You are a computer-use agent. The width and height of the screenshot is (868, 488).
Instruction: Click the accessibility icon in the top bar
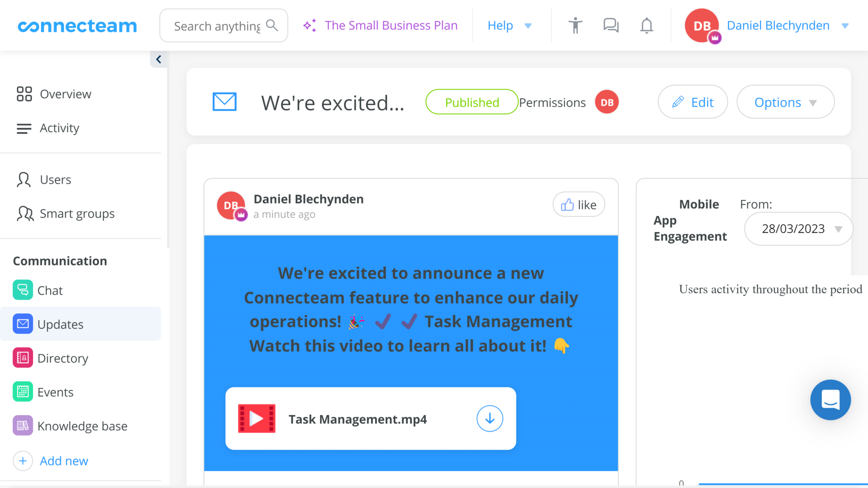click(575, 25)
